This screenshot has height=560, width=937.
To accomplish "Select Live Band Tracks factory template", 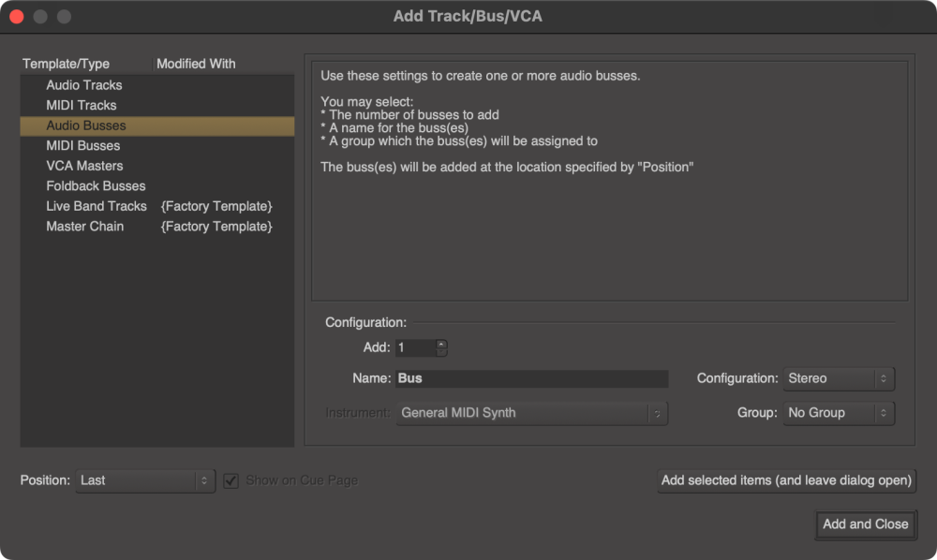I will [x=97, y=206].
